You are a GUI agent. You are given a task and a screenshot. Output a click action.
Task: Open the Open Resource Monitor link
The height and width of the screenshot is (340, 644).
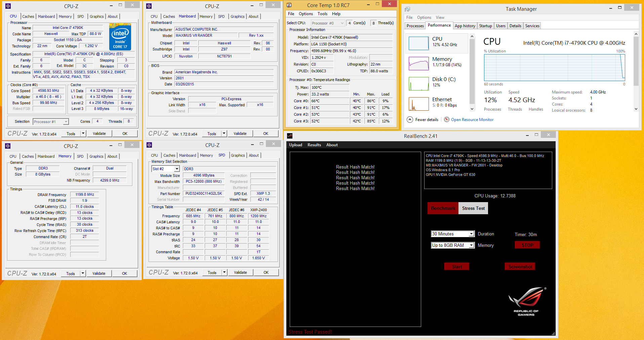click(472, 120)
